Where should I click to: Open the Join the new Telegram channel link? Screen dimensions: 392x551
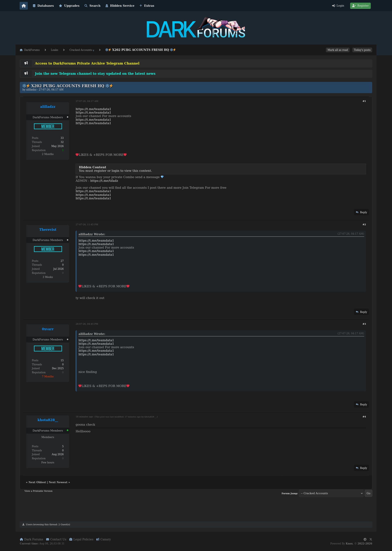[x=95, y=74]
